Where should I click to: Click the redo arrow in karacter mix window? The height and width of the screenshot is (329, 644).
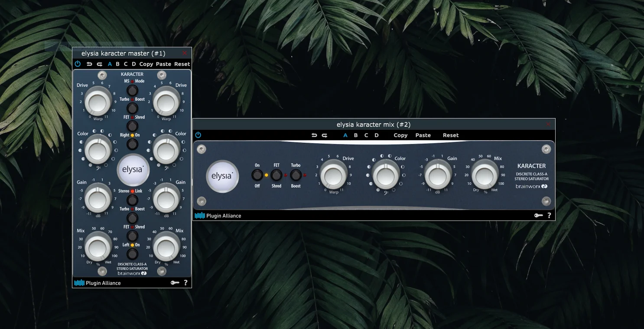[325, 135]
